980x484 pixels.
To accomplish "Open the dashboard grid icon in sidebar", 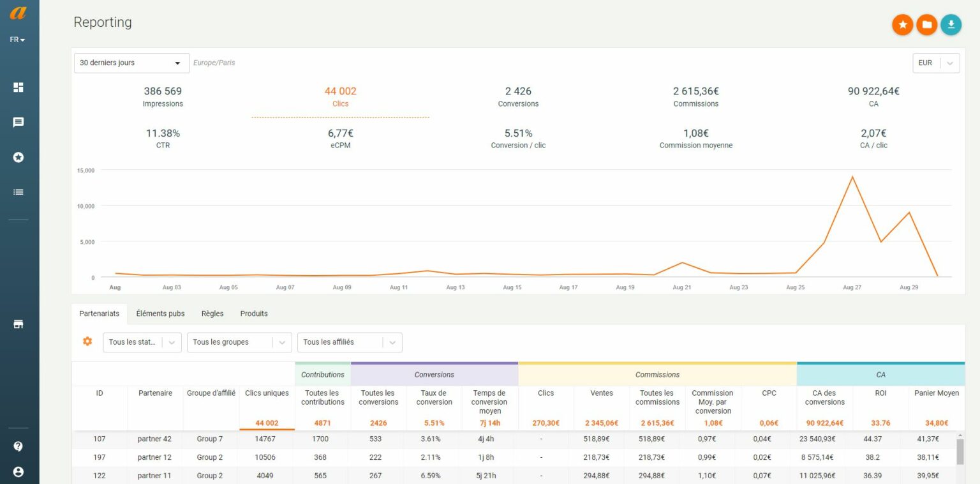I will (x=19, y=87).
